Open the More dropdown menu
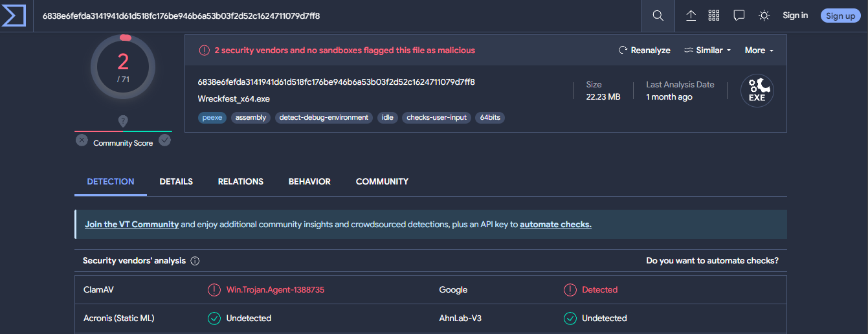868x334 pixels. point(759,50)
